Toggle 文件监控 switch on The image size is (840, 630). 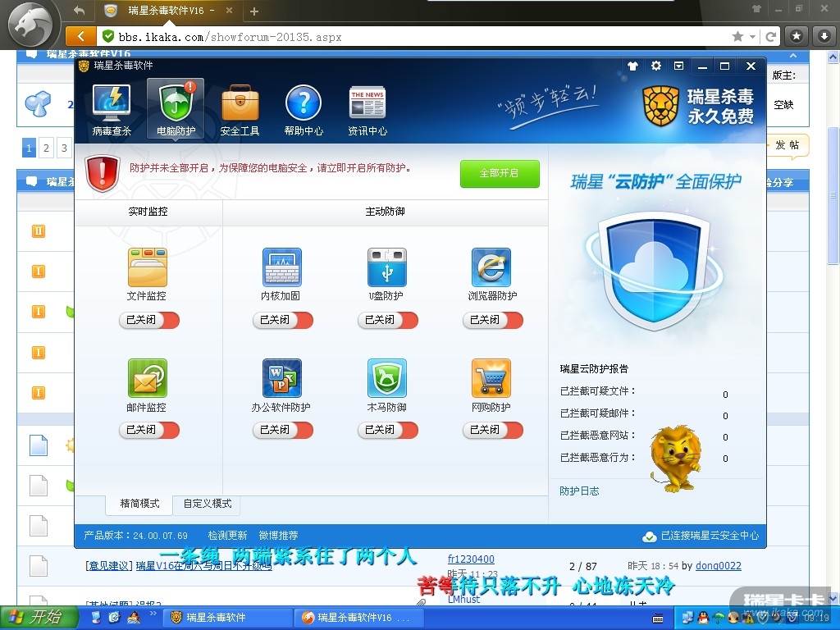pos(149,320)
